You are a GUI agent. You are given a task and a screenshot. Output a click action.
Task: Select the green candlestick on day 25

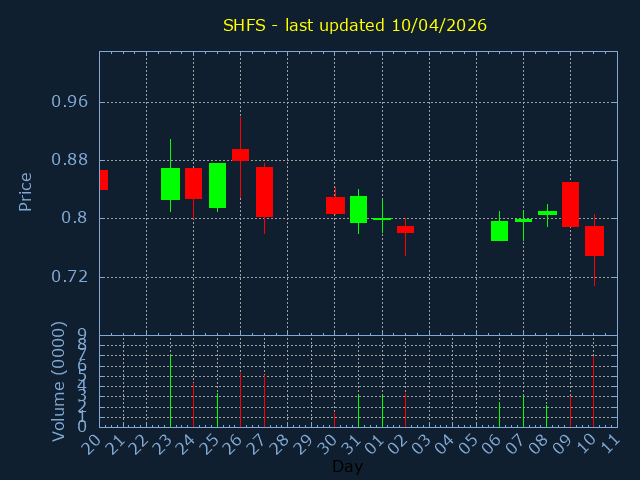217,185
